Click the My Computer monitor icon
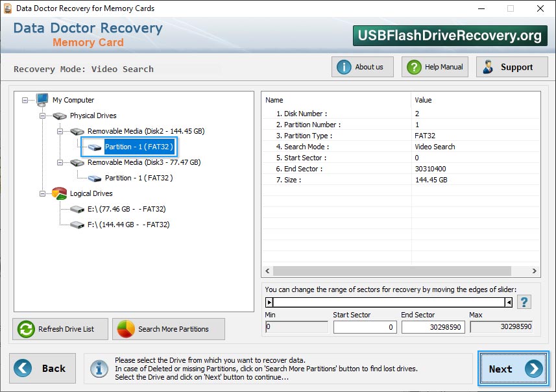This screenshot has height=392, width=556. click(42, 100)
